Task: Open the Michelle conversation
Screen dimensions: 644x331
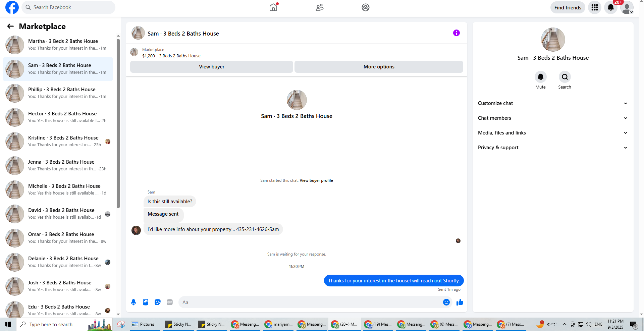Action: click(58, 190)
